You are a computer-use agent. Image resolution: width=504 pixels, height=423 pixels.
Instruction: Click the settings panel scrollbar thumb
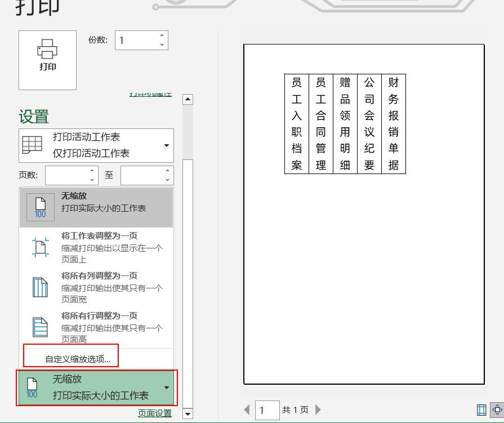coord(188,283)
